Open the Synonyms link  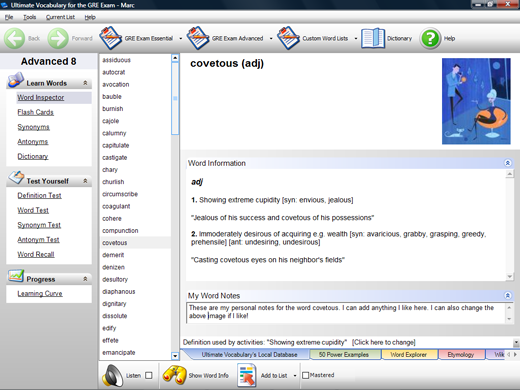click(33, 127)
